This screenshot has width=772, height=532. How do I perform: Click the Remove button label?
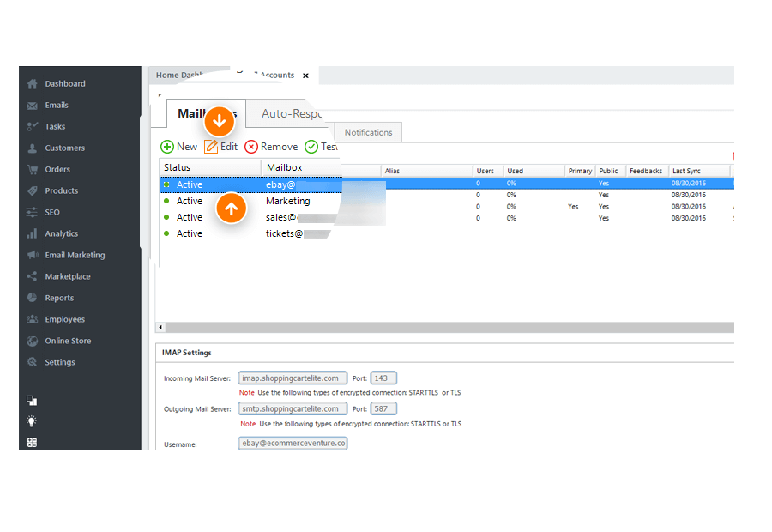[x=279, y=147]
